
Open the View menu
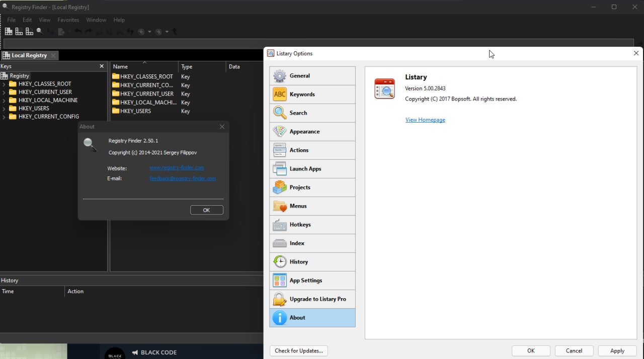[x=45, y=20]
